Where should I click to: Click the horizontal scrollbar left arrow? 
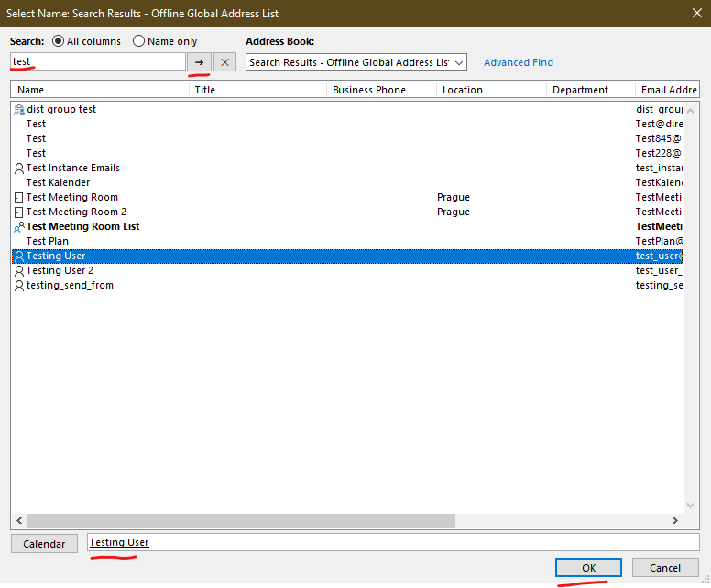click(19, 520)
